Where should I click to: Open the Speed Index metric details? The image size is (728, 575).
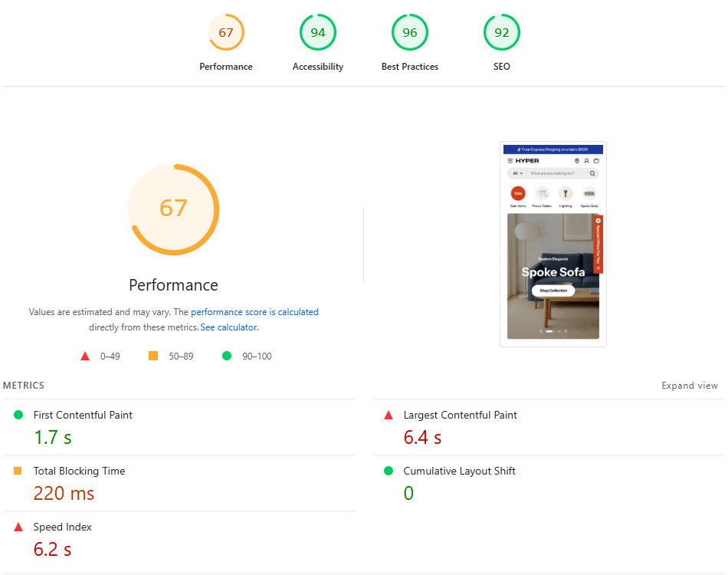(x=63, y=527)
